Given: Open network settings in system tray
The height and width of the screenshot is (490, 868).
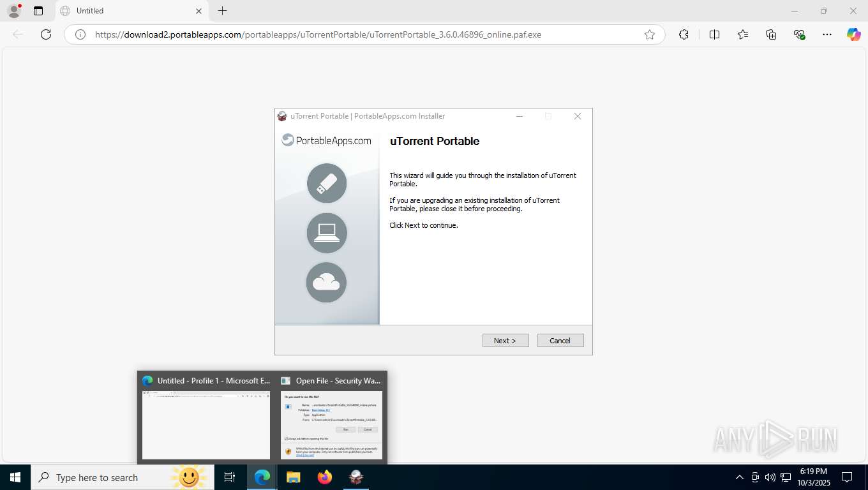Looking at the screenshot, I should (785, 477).
